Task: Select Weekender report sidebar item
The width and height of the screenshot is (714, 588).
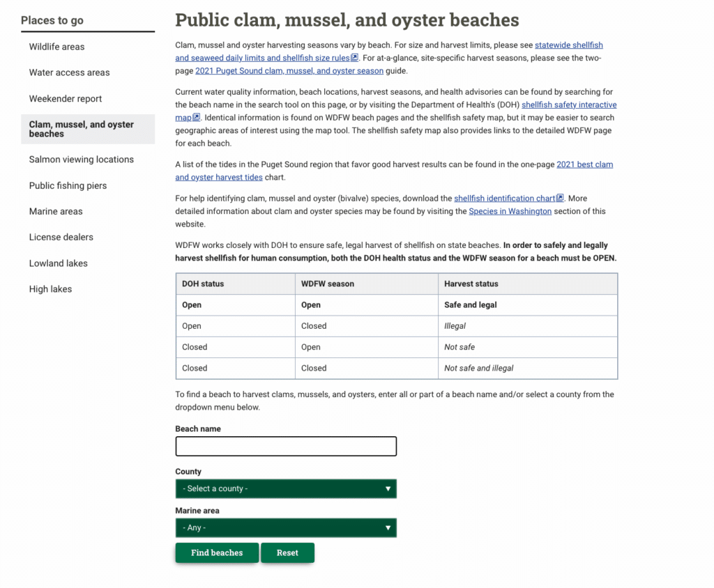Action: pos(66,99)
